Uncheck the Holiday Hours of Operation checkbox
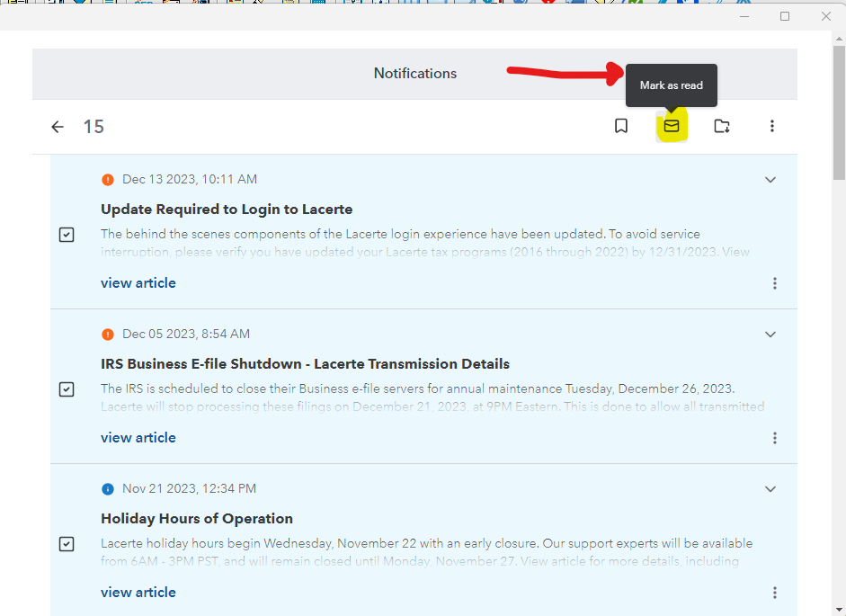Screen dimensions: 846x616 [x=67, y=544]
